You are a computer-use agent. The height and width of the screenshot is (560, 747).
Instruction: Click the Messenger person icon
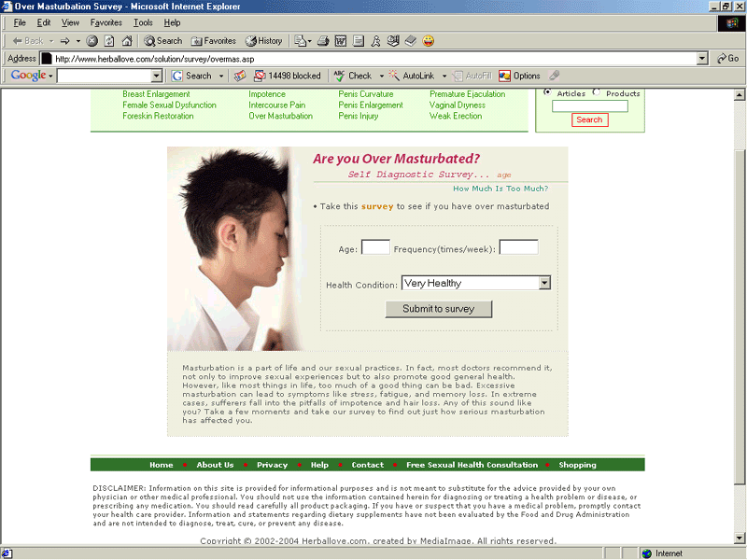[376, 41]
